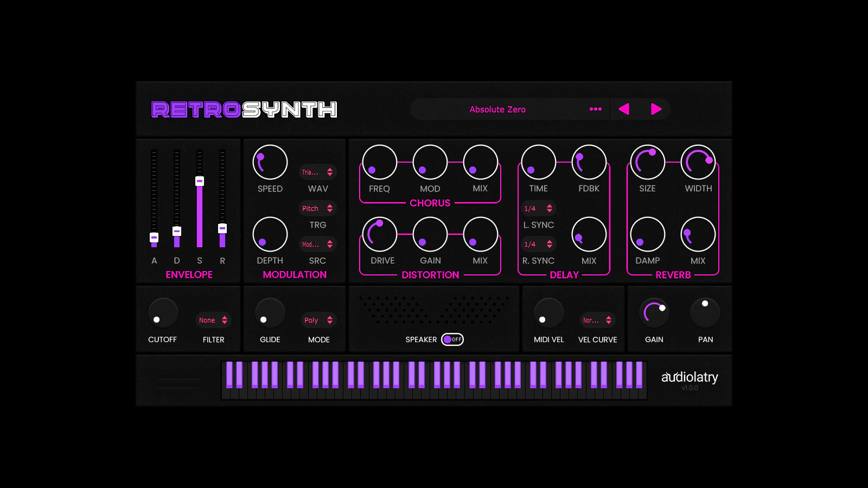Adjust the distortion DRIVE knob
This screenshot has height=488, width=868.
point(381,233)
